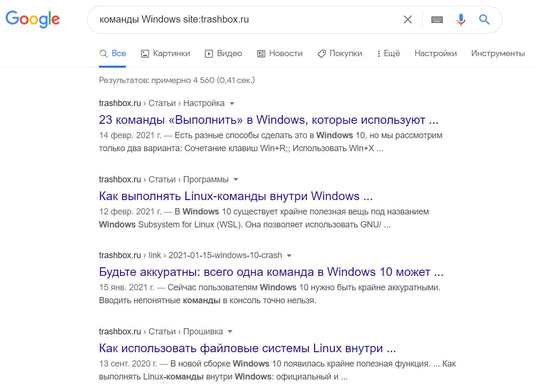Viewport: 537px width, 392px height.
Task: Click breadcrumb "trashbox.ru › Статьи › Прошивка"
Action: (x=161, y=332)
